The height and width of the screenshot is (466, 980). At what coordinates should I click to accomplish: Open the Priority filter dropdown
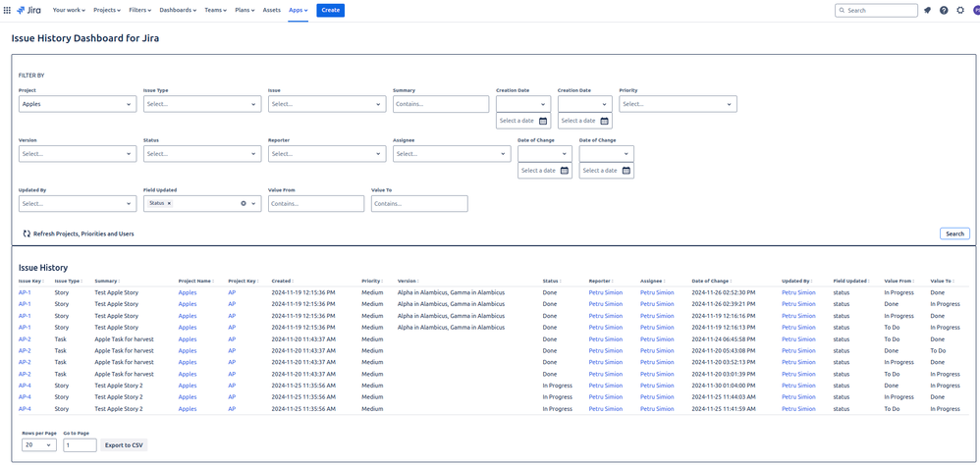click(x=679, y=104)
